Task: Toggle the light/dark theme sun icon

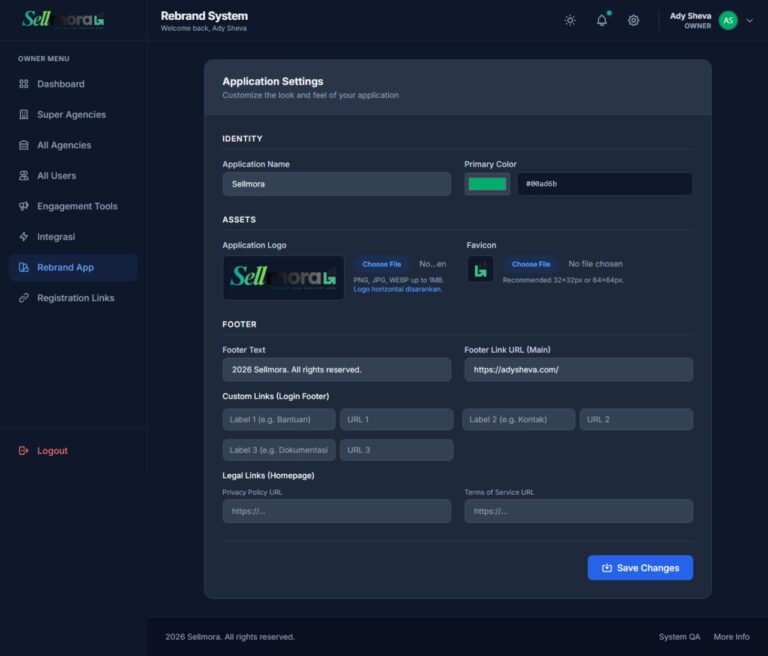Action: 570,20
